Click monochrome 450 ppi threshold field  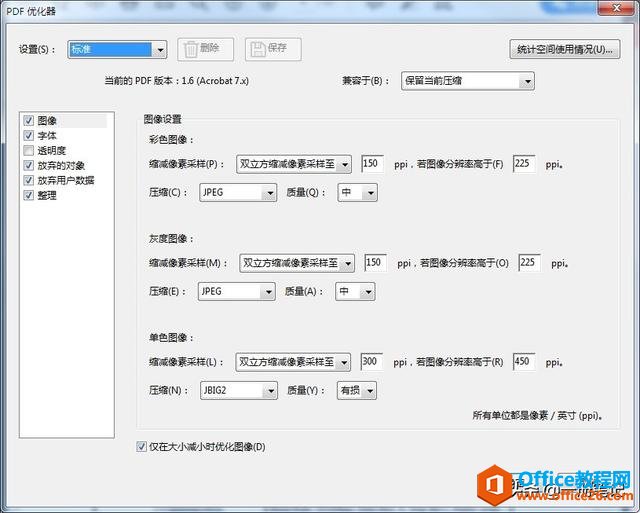coord(524,362)
